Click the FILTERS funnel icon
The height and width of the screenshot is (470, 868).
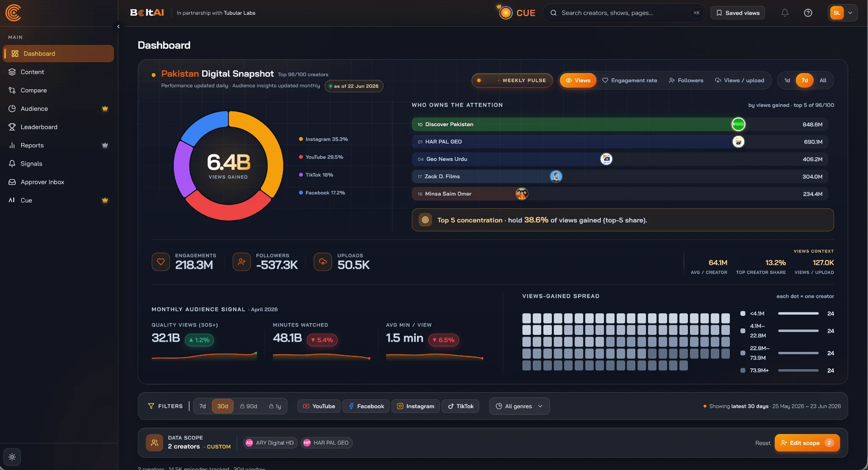[151, 406]
